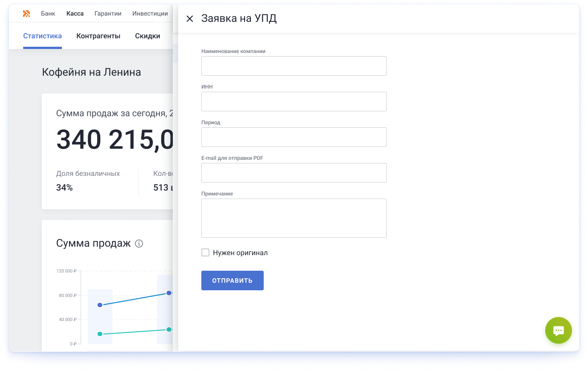Show info tooltip next to Сумма продаж
The height and width of the screenshot is (374, 588).
[139, 244]
